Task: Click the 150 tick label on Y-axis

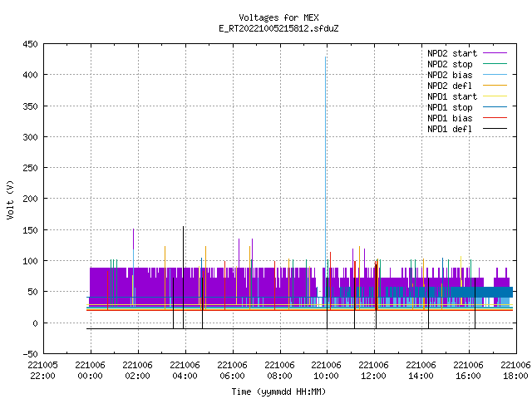Action: click(x=30, y=230)
